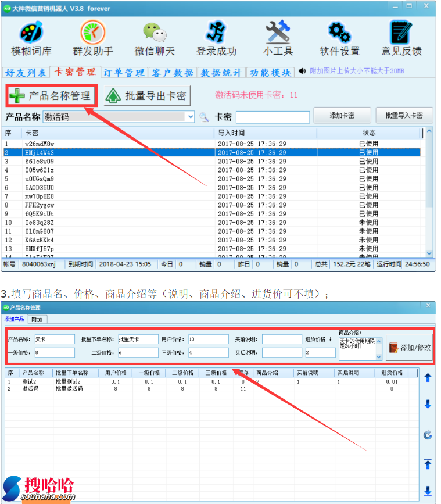
Task: Click the speaker announcement icon
Action: tap(302, 71)
